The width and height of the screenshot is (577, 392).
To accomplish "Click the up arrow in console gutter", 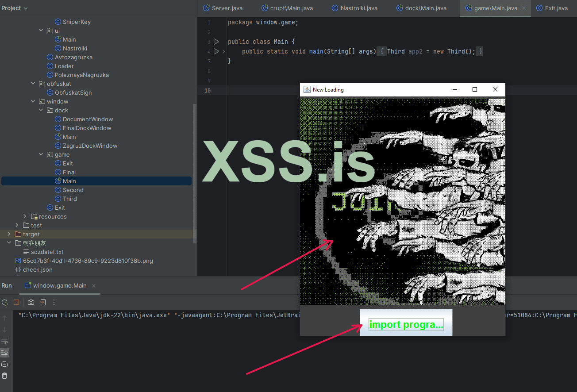I will pyautogui.click(x=5, y=318).
